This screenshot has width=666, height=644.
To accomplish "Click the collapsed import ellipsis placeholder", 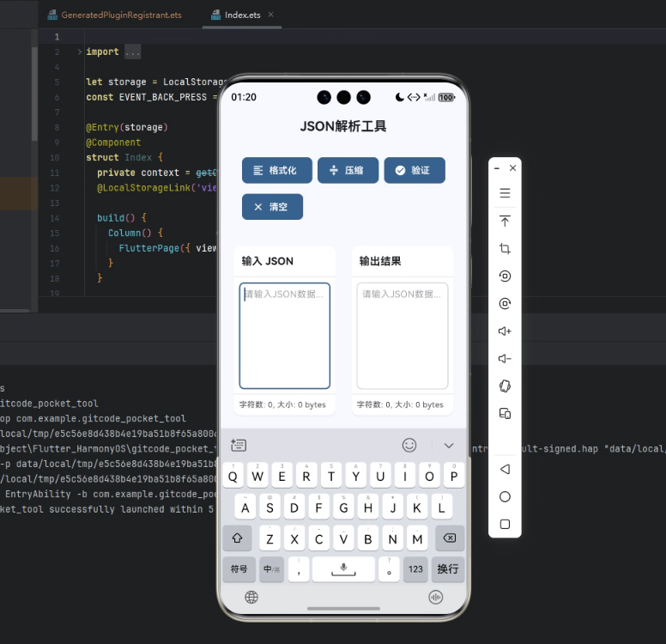I will (132, 52).
